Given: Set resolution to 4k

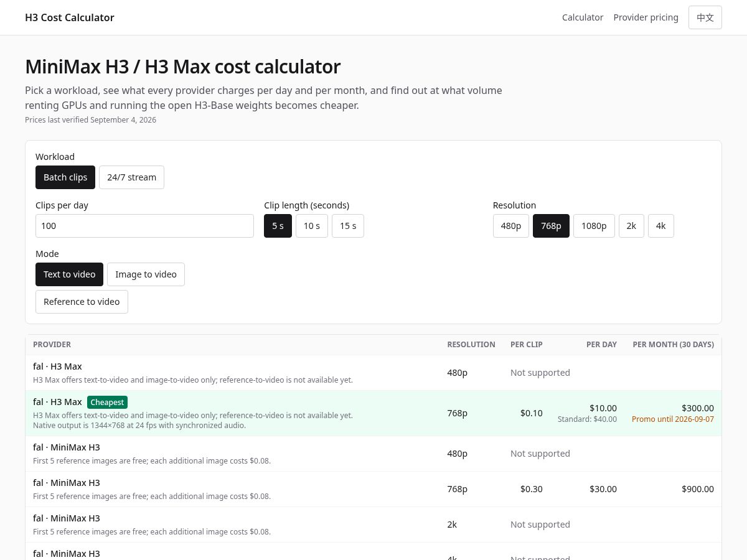Looking at the screenshot, I should click(x=661, y=226).
